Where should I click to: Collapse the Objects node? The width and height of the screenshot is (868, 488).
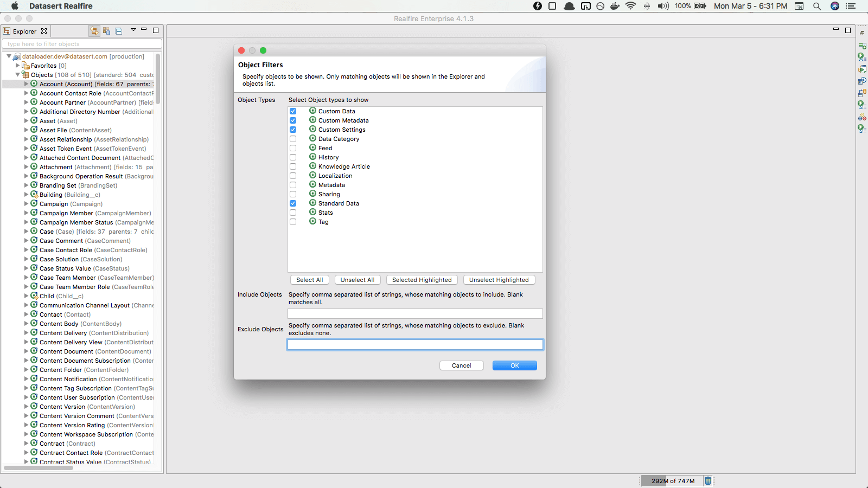[x=17, y=75]
